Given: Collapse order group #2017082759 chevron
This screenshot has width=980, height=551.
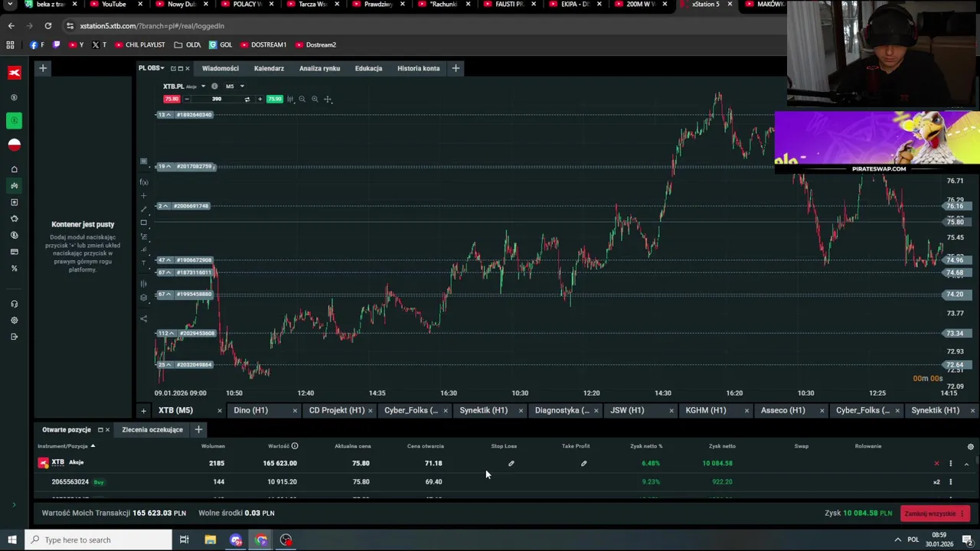Looking at the screenshot, I should coord(168,166).
